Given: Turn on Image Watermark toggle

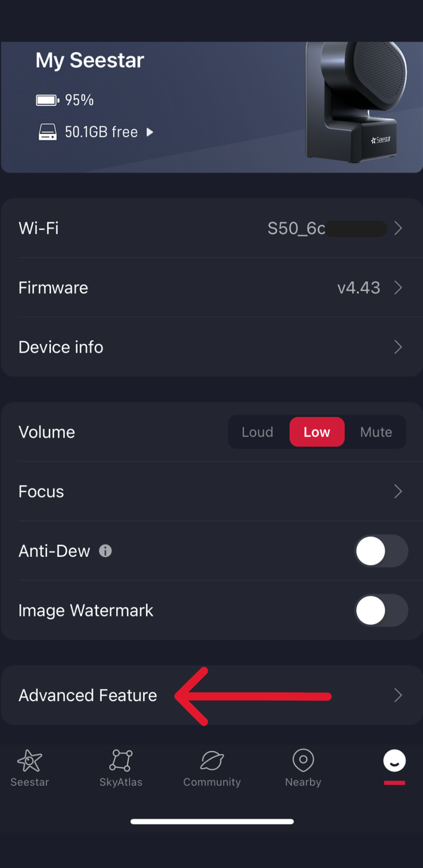Looking at the screenshot, I should coord(381,611).
